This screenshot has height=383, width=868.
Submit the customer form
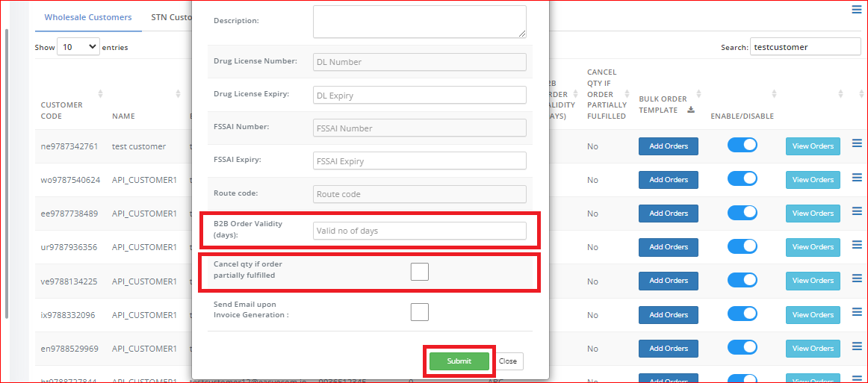click(x=459, y=361)
